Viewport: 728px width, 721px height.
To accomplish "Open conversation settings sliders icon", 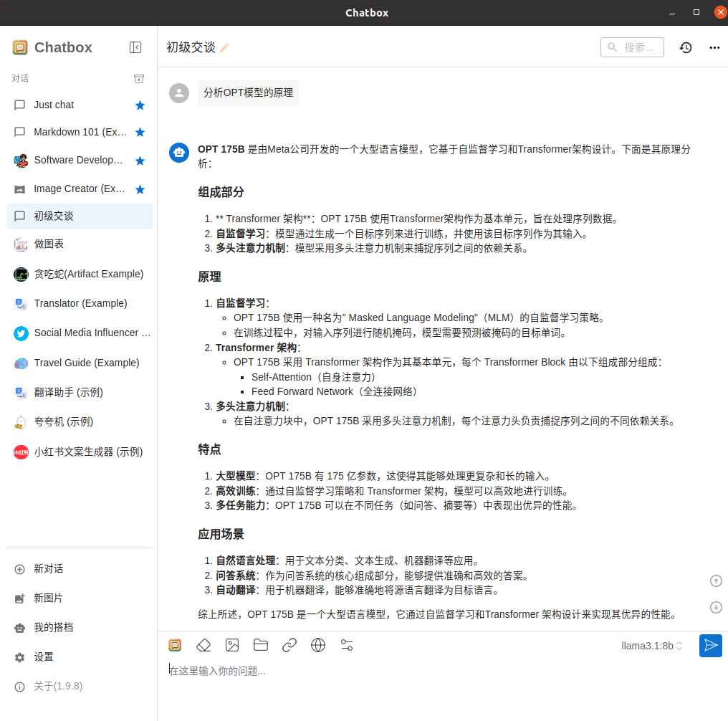I will 347,645.
